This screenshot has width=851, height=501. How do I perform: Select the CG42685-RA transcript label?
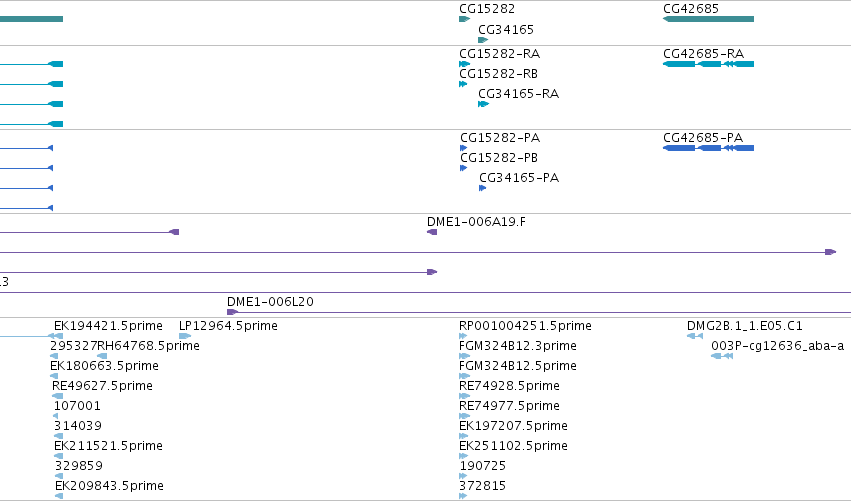703,54
